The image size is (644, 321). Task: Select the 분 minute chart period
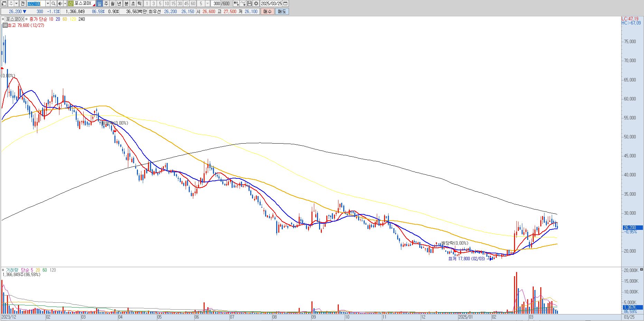coord(126,3)
